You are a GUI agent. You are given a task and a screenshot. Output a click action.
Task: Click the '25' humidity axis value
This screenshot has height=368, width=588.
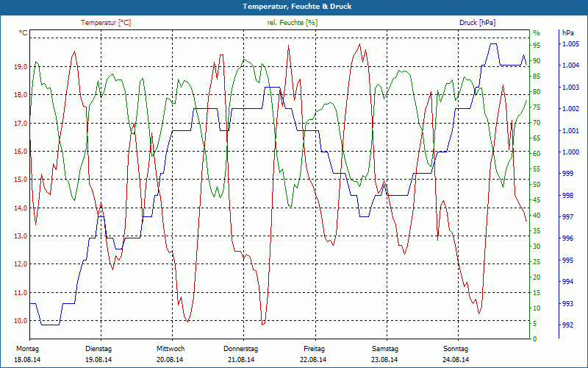537,262
